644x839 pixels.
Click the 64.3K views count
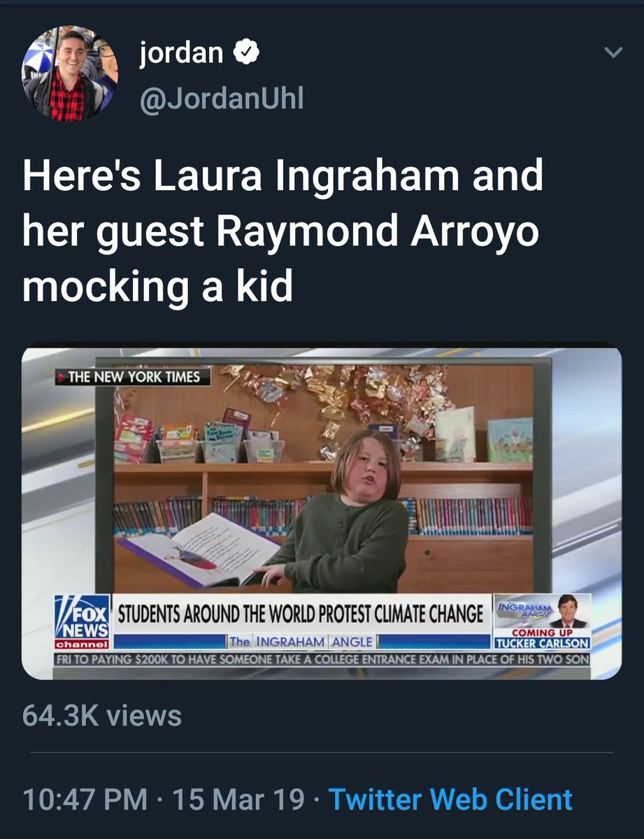pos(102,715)
